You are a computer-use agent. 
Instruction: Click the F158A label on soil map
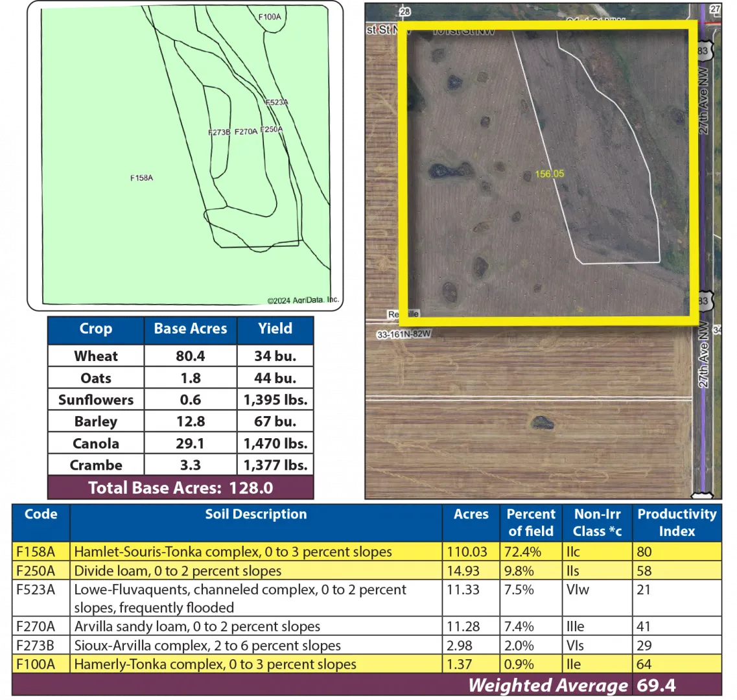click(141, 178)
